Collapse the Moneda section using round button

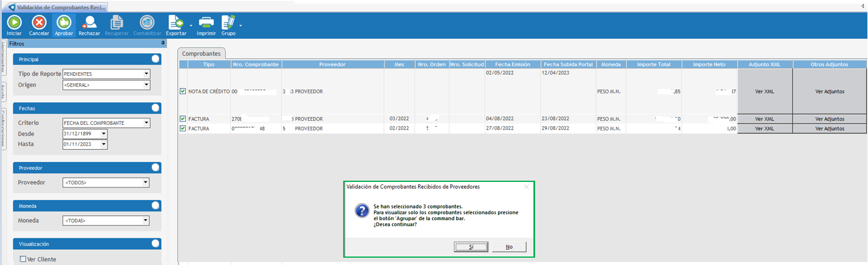pyautogui.click(x=155, y=206)
